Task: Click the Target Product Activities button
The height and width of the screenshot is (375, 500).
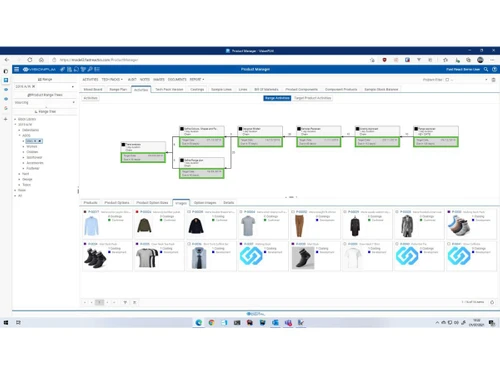Action: [313, 98]
